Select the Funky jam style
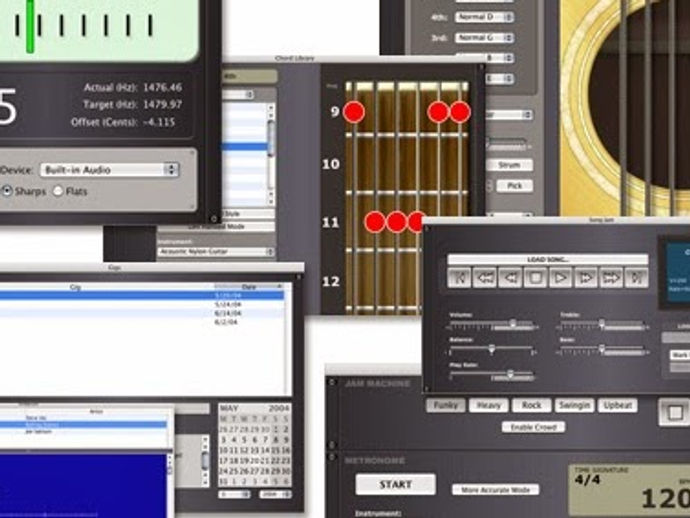The image size is (690, 518). [x=445, y=405]
